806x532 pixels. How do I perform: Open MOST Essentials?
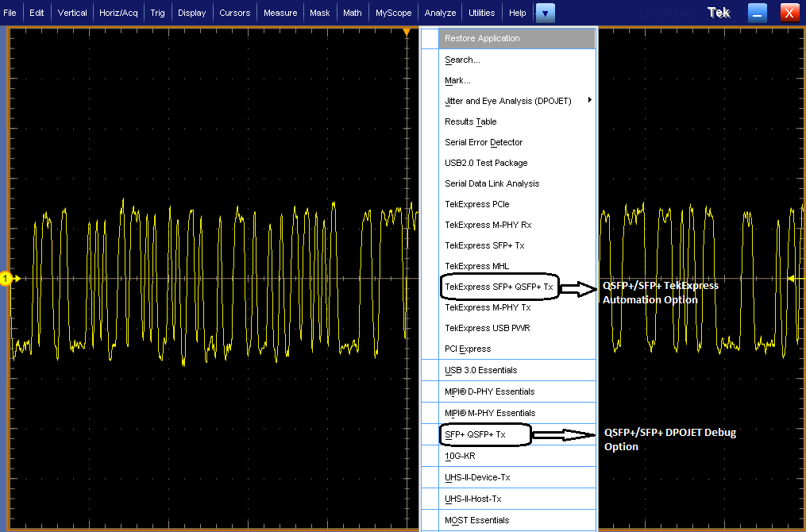point(476,520)
